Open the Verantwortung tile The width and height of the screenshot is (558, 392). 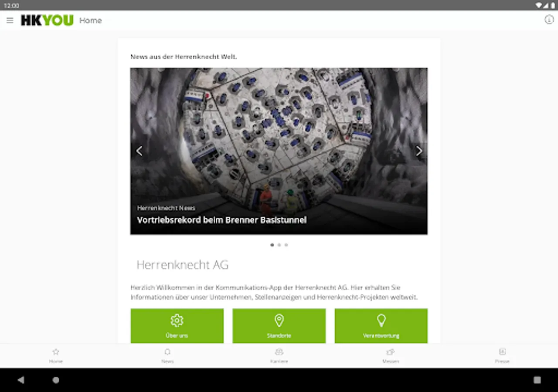(381, 326)
